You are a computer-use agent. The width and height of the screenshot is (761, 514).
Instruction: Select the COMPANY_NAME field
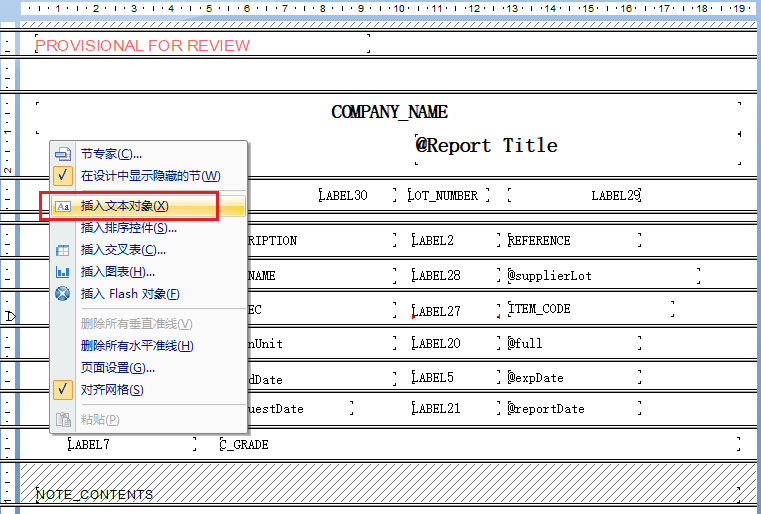(x=389, y=112)
